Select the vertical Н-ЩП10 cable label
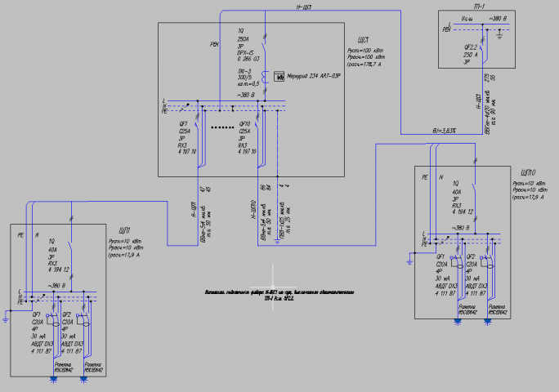Viewport: 559px width, 392px height. tap(254, 210)
